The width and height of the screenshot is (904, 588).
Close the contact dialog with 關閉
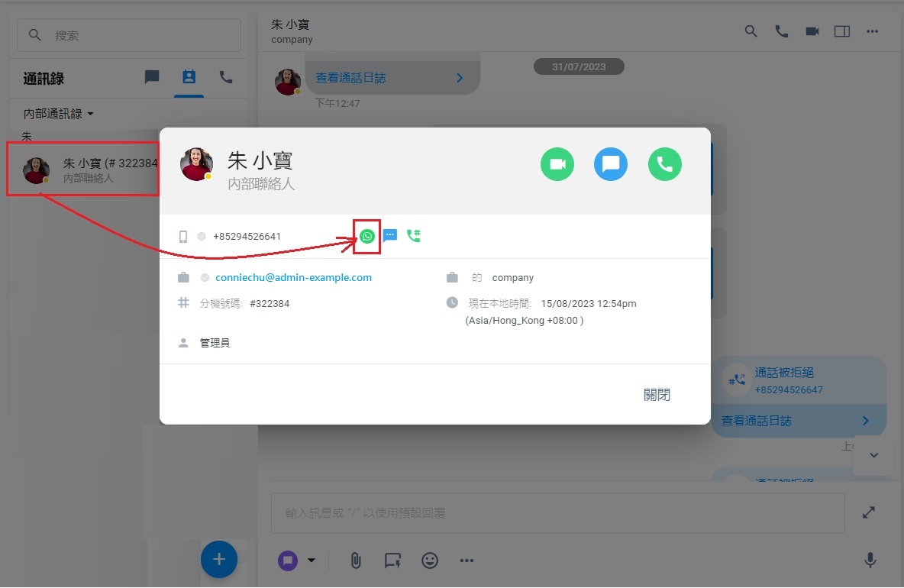click(657, 395)
